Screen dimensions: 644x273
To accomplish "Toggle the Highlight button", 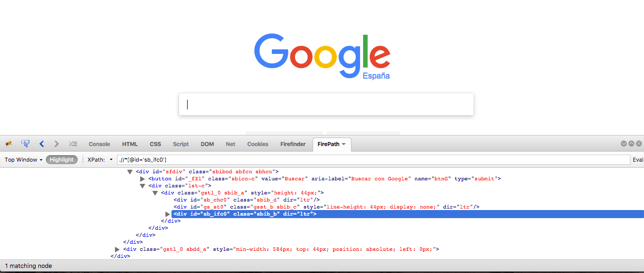I will 62,160.
